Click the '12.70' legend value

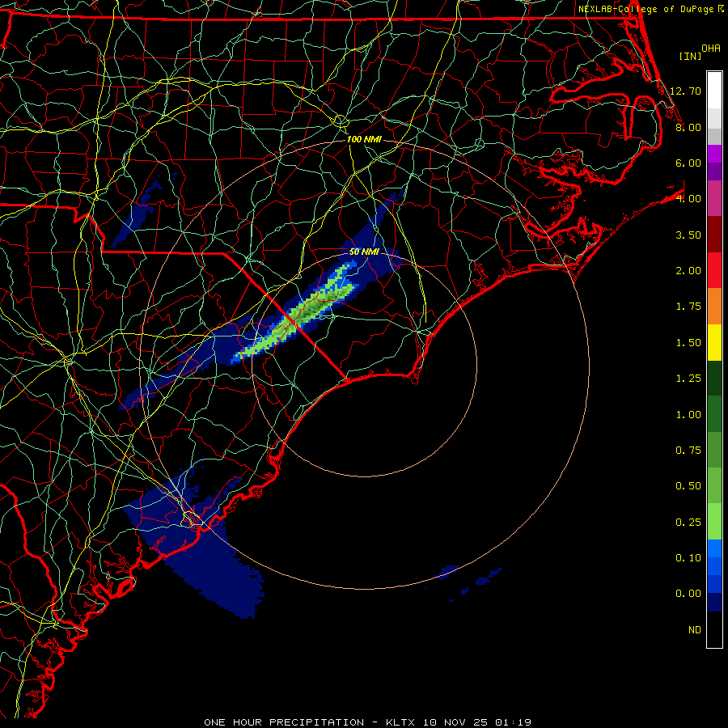686,91
